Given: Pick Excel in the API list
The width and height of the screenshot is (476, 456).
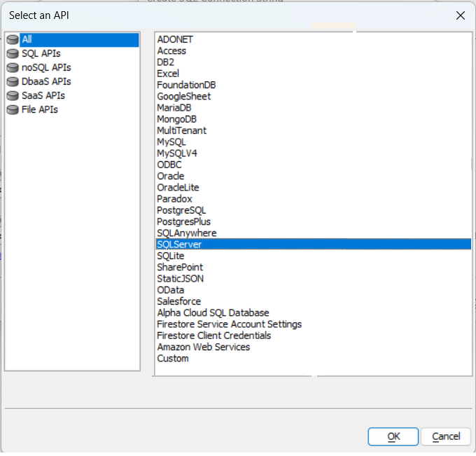Looking at the screenshot, I should coord(168,74).
